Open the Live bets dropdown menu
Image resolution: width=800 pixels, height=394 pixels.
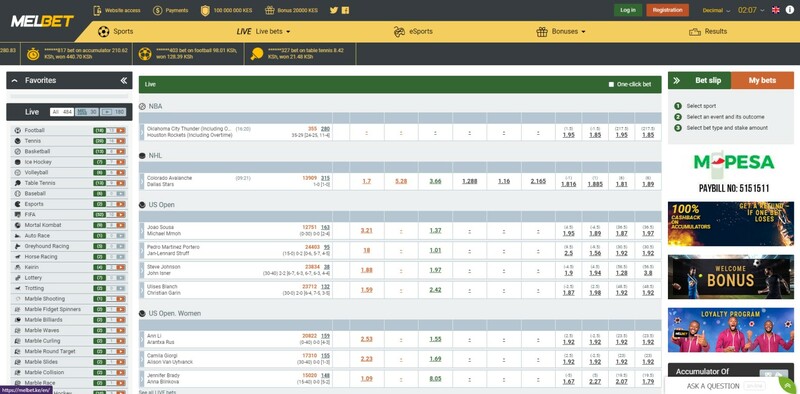pos(263,32)
